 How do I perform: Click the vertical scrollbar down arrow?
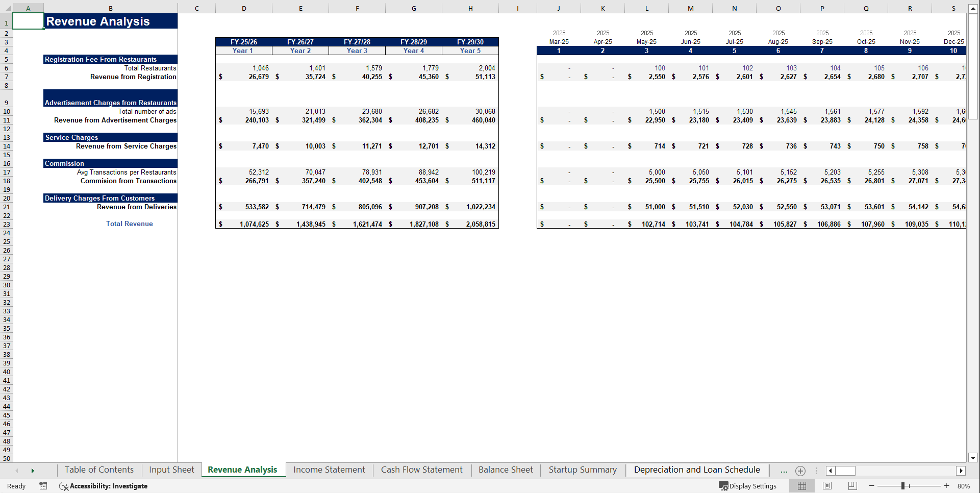[973, 458]
